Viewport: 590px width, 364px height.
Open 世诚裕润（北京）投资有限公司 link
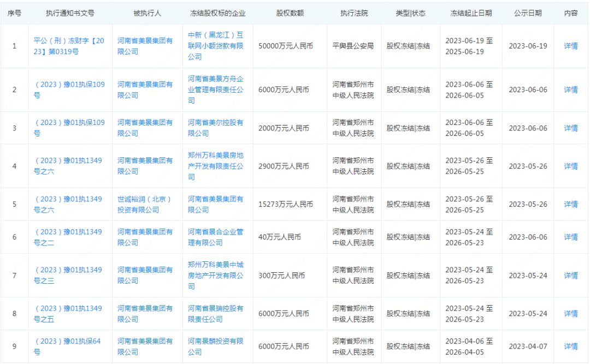click(x=144, y=204)
